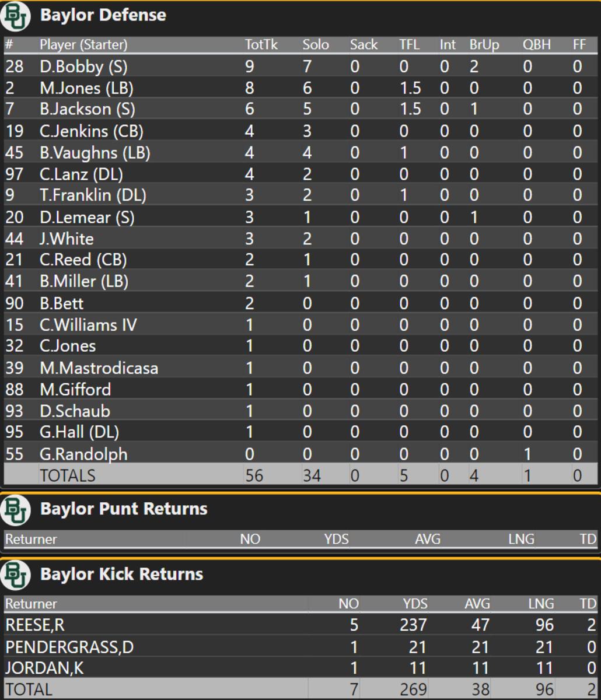
Task: Click the QBH column header
Action: (537, 45)
